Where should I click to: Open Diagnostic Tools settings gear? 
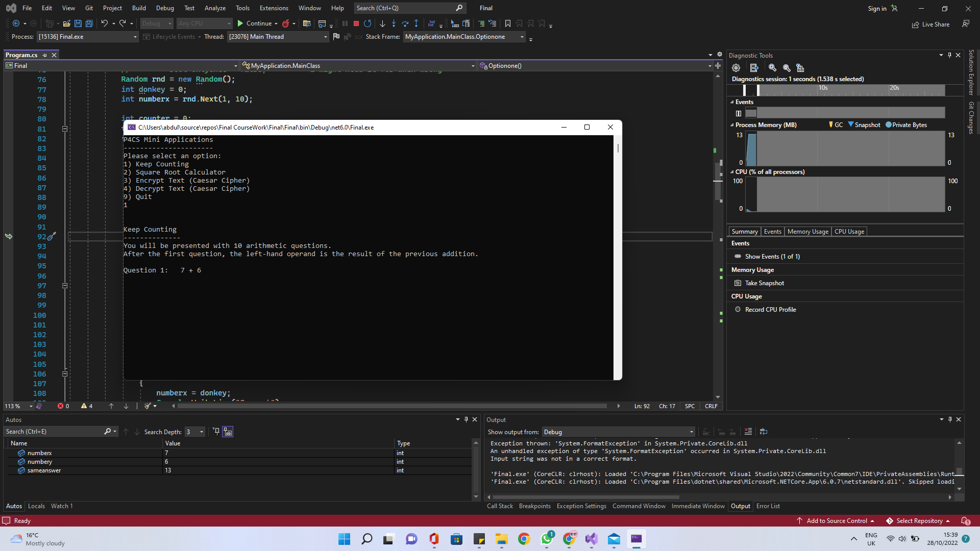[736, 68]
